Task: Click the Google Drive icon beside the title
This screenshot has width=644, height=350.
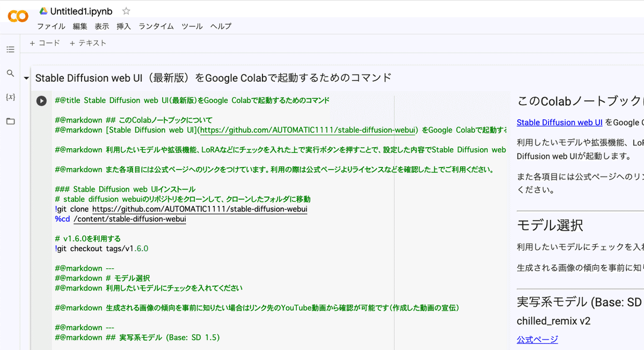Action: coord(43,11)
